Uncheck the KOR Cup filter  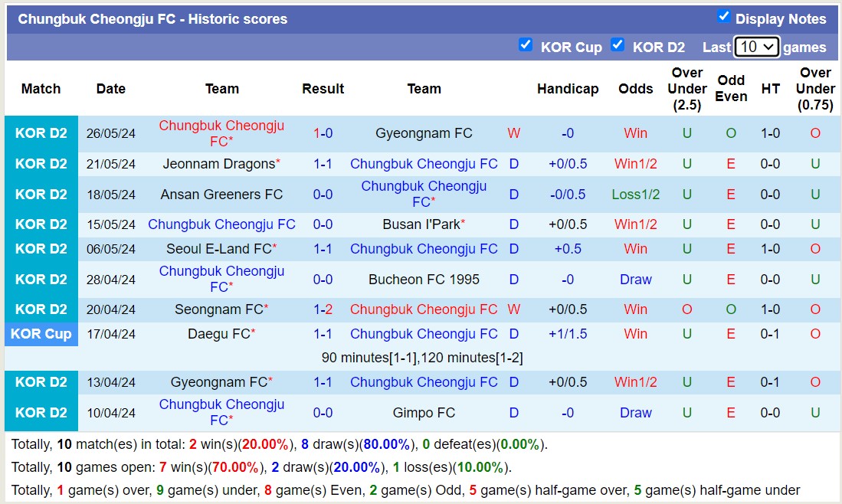pyautogui.click(x=526, y=45)
